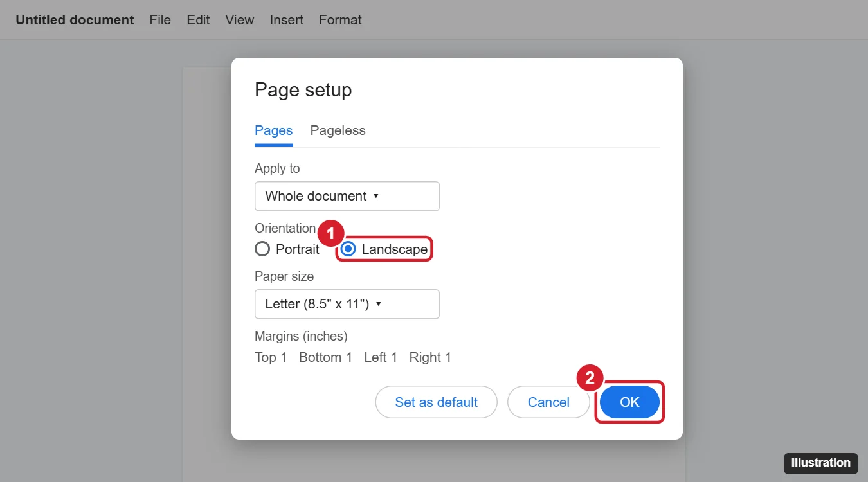
Task: Open the File menu
Action: pos(160,20)
